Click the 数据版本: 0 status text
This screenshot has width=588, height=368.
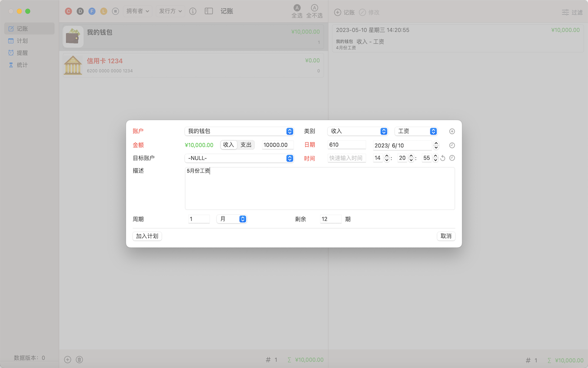[x=29, y=357]
